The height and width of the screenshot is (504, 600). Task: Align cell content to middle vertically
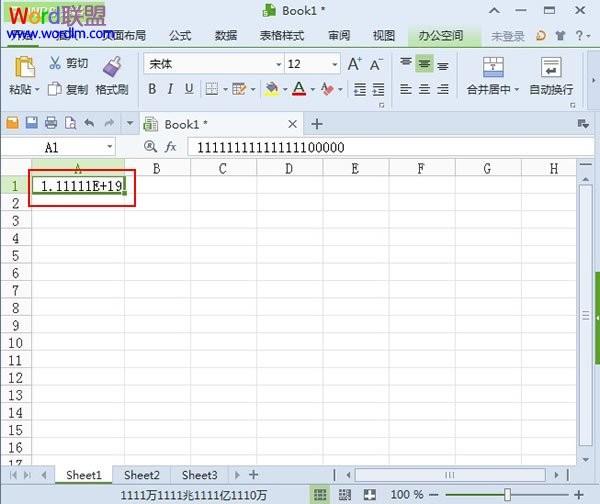pos(424,64)
